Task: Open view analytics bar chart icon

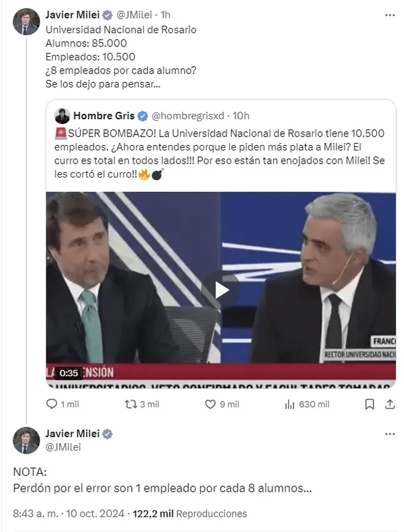Action: [x=289, y=404]
